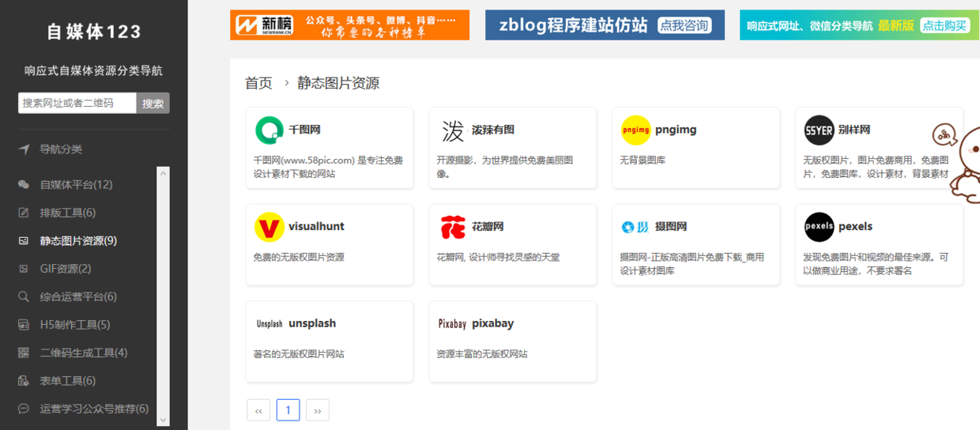Screen dimensions: 980x430
Task: Open the 花瓣网 title link
Action: coord(488,226)
